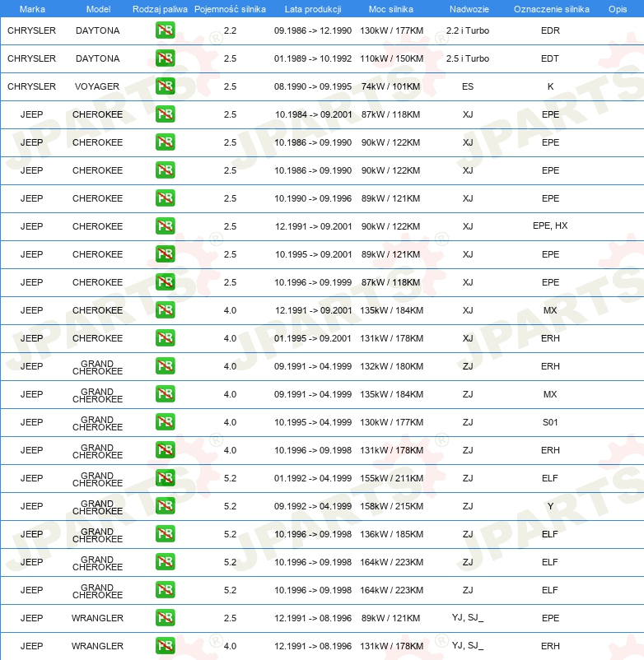Click the fuel icon in the 155kW Grand Cherokee row
Image resolution: width=644 pixels, height=660 pixels.
165,478
